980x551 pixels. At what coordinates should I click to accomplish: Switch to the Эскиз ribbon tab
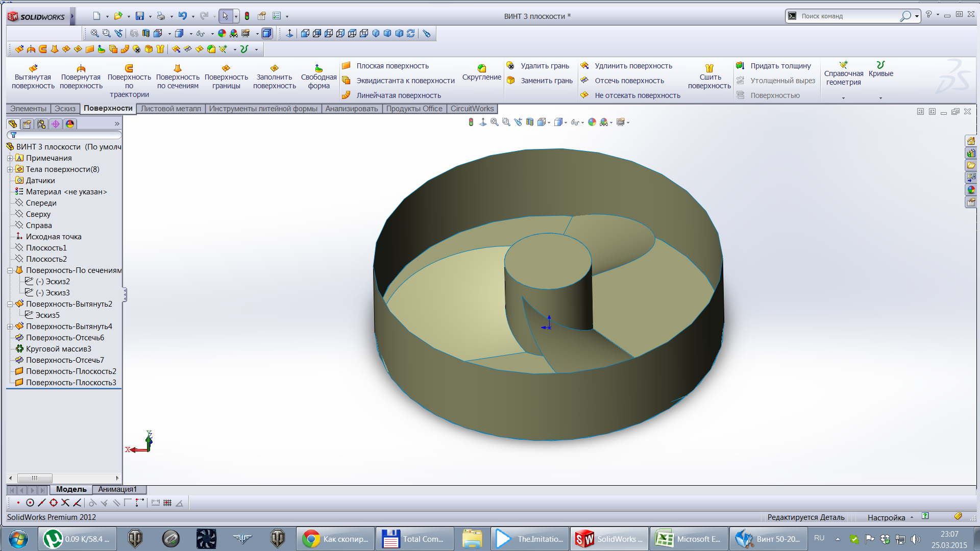point(65,109)
